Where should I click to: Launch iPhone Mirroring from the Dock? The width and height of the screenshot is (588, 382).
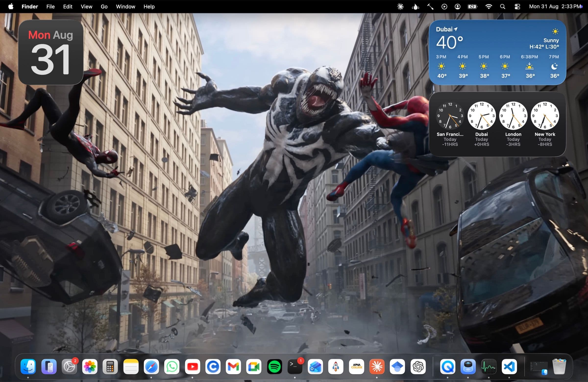[x=49, y=366]
